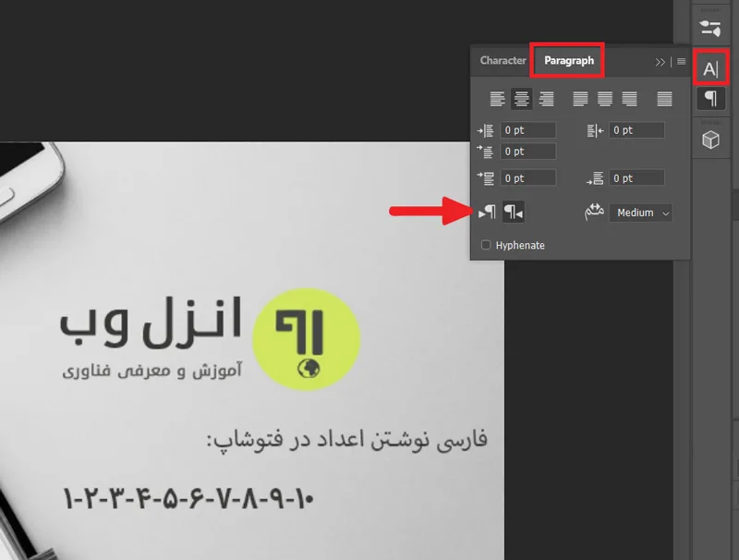Click the indent right margin field
Viewport: 739px width, 560px height.
(636, 130)
